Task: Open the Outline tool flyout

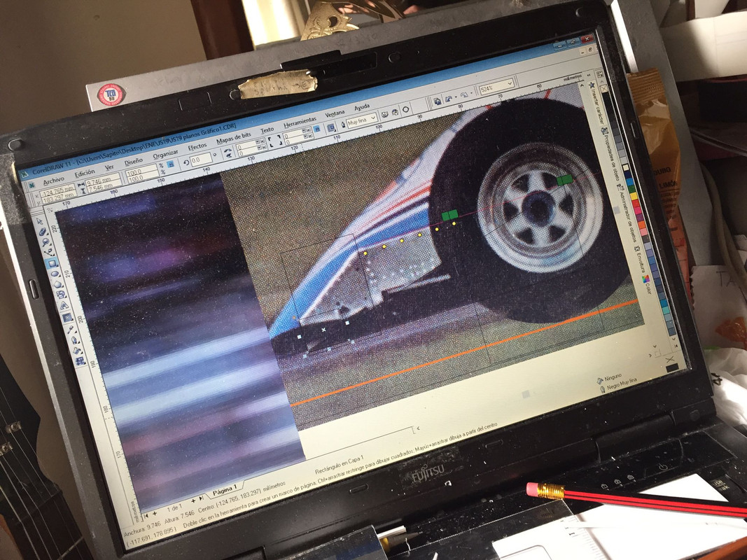Action: click(x=74, y=340)
